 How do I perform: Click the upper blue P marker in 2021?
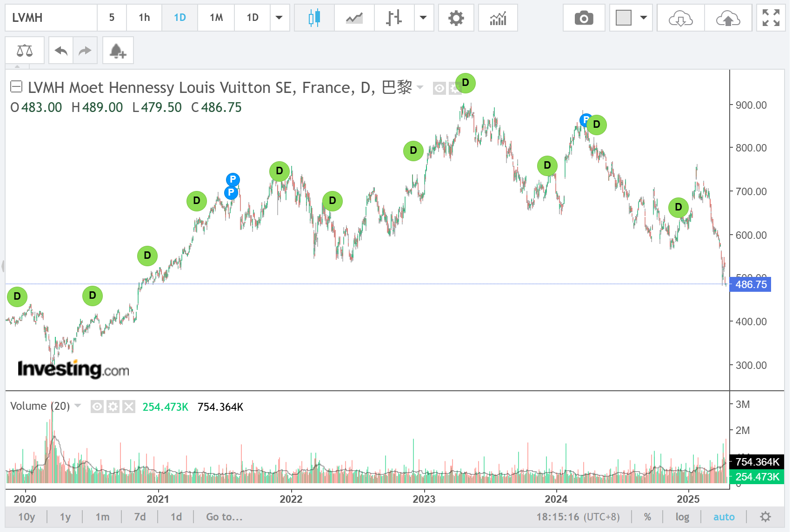(233, 179)
